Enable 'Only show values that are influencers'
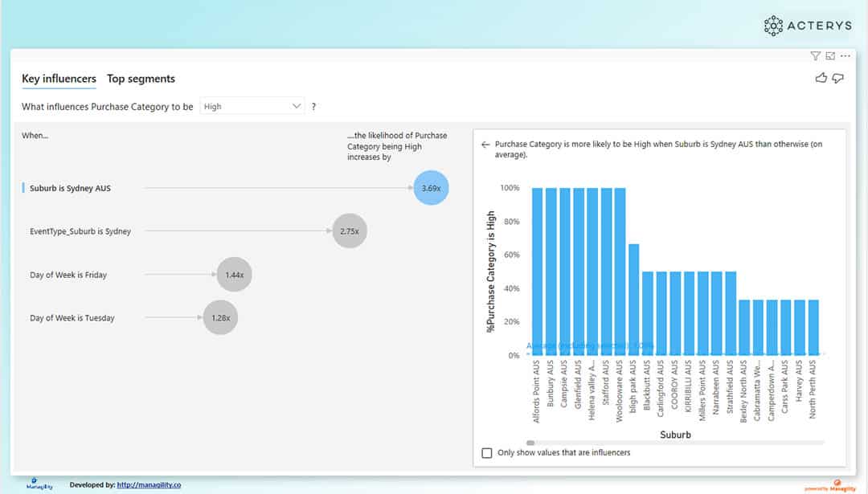868x494 pixels. pos(486,453)
